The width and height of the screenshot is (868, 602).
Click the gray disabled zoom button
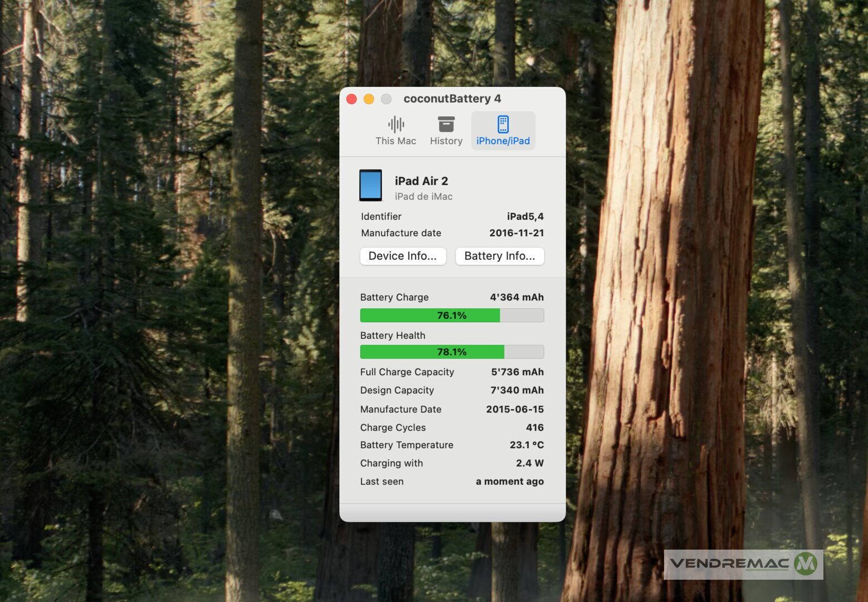386,99
